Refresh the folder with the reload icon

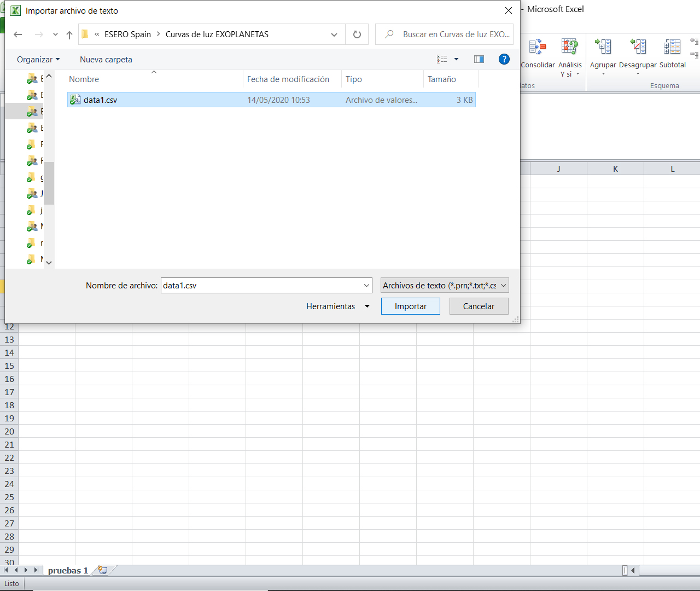click(357, 34)
